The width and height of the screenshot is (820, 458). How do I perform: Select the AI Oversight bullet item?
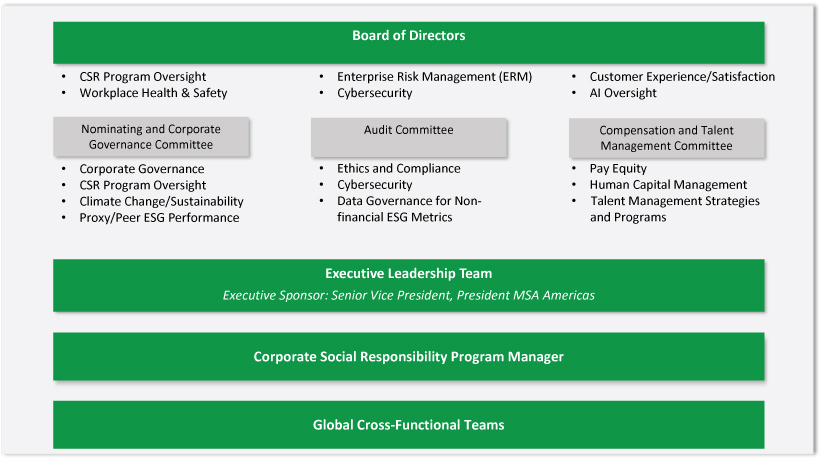click(623, 93)
